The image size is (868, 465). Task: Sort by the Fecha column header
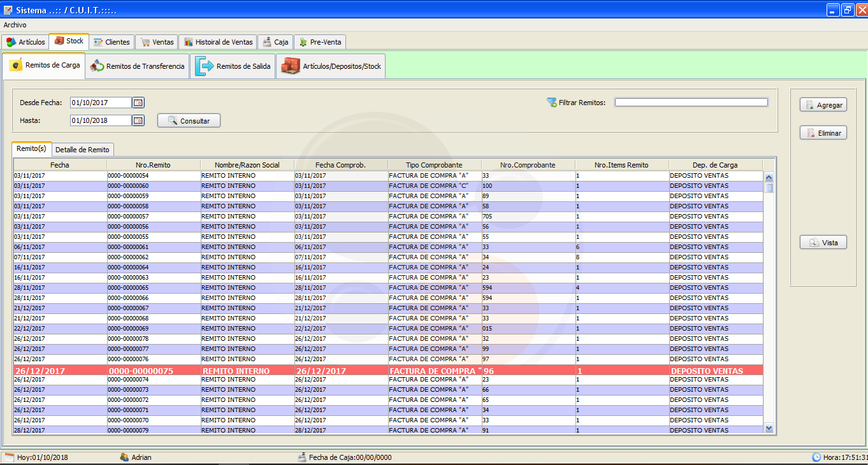coord(60,165)
